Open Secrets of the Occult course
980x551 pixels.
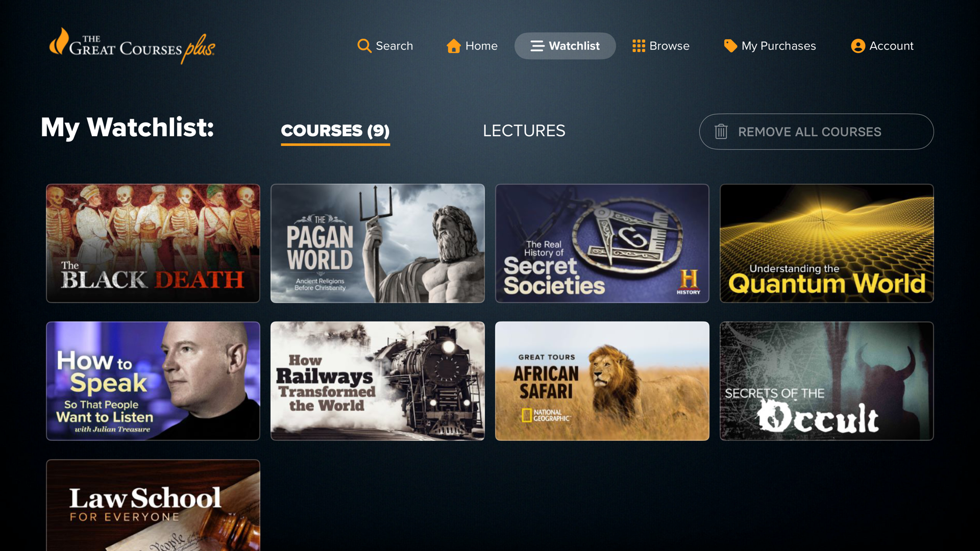click(827, 381)
